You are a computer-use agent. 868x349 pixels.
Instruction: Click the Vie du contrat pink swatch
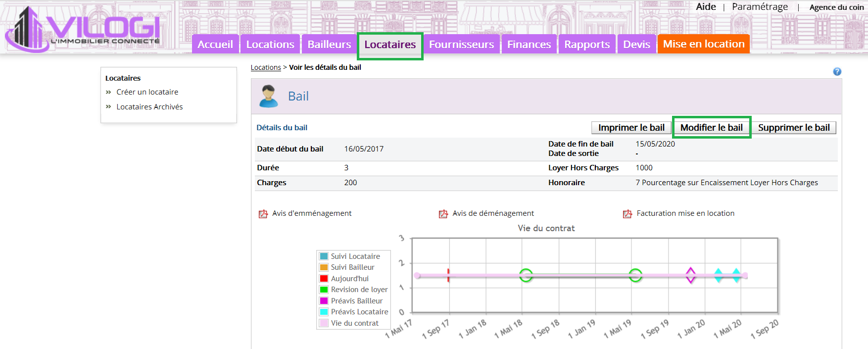pyautogui.click(x=324, y=323)
